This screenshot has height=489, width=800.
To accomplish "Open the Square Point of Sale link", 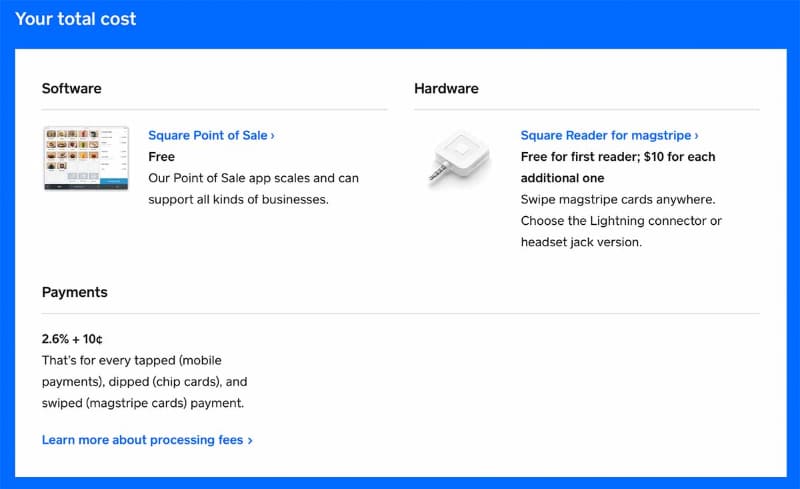I will (208, 135).
